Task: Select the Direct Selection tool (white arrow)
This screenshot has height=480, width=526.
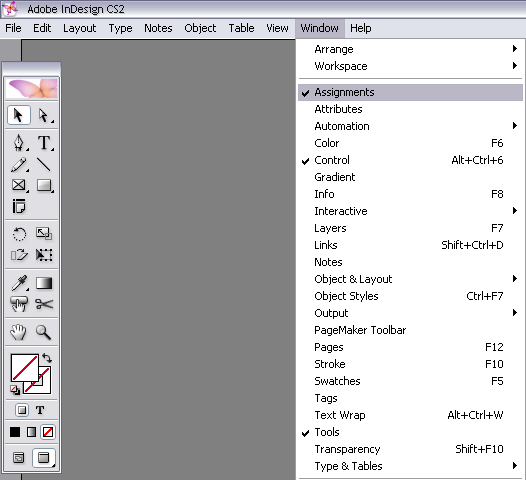Action: click(44, 115)
